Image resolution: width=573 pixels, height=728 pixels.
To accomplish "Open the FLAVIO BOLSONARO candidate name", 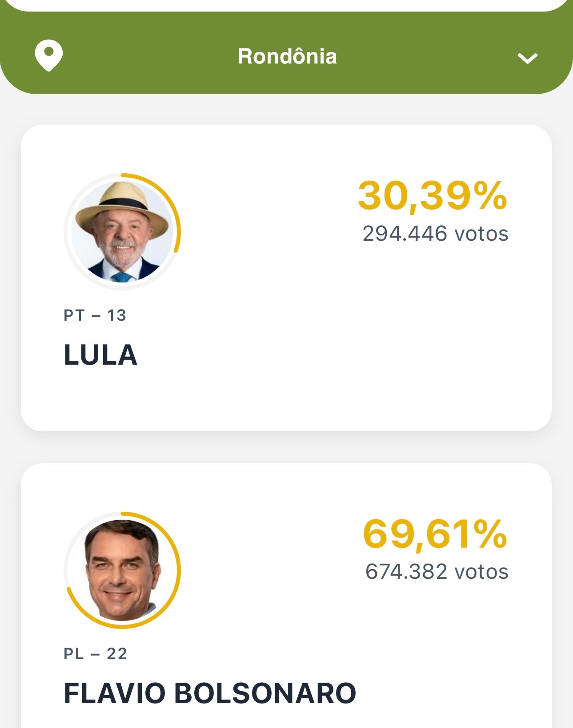I will point(210,693).
